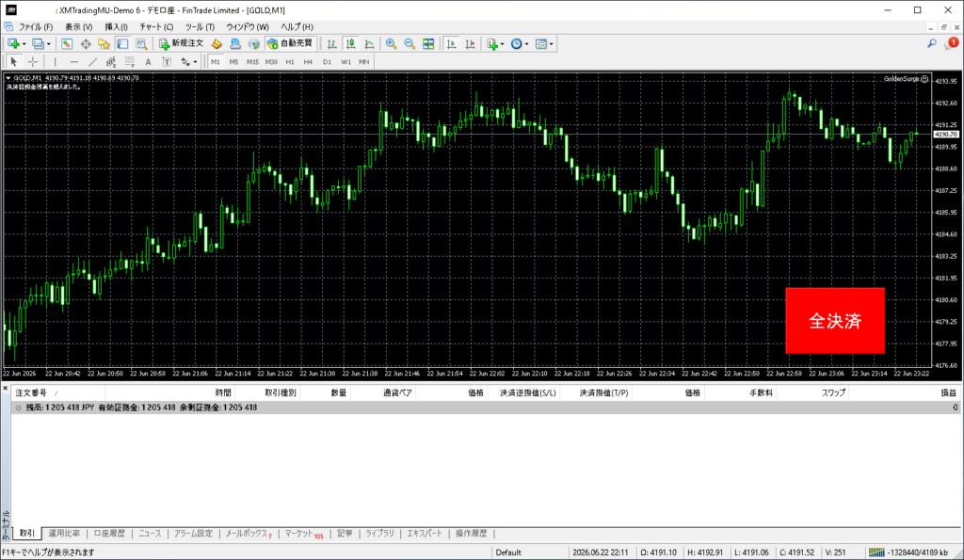Expand the periodicity clock dropdown arrow

tap(527, 44)
